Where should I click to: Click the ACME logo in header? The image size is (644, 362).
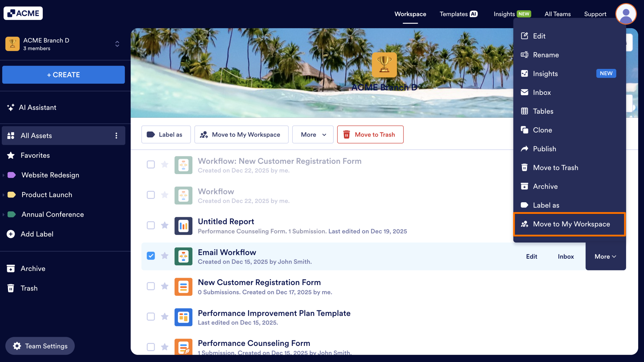(23, 13)
